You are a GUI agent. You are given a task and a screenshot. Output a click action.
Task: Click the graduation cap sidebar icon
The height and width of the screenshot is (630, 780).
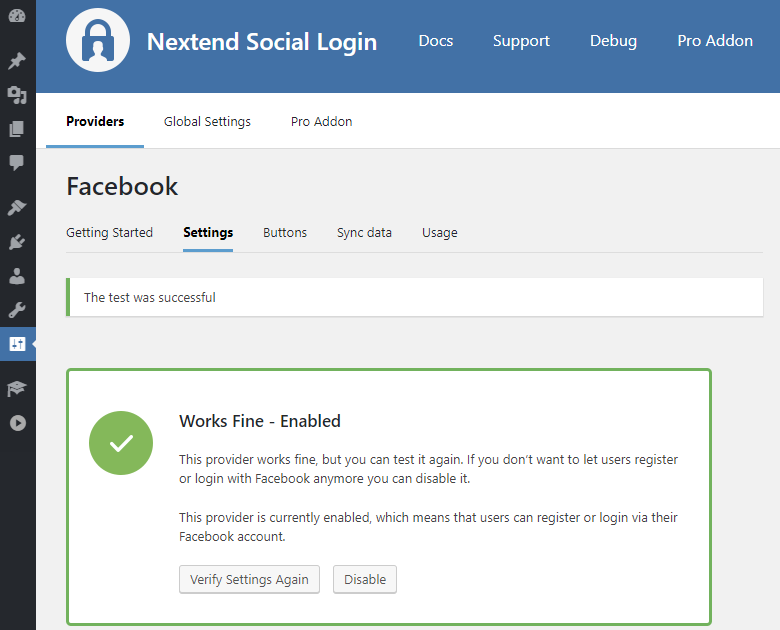coord(17,389)
